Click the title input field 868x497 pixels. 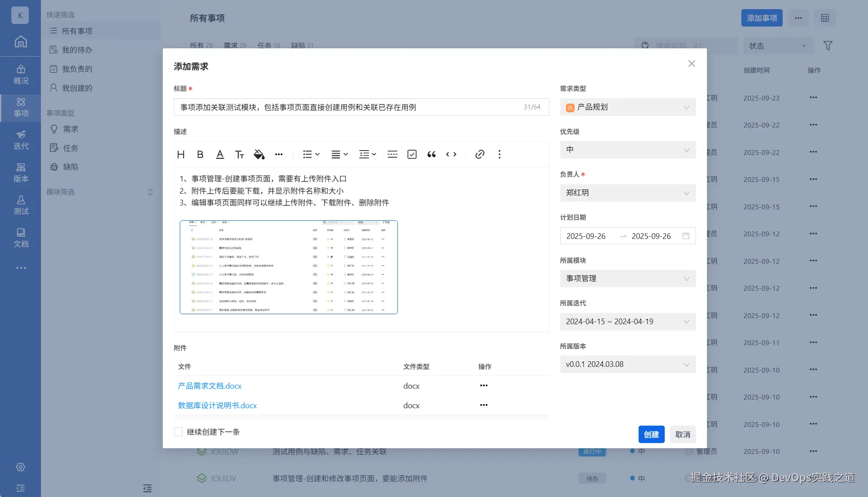pos(348,107)
